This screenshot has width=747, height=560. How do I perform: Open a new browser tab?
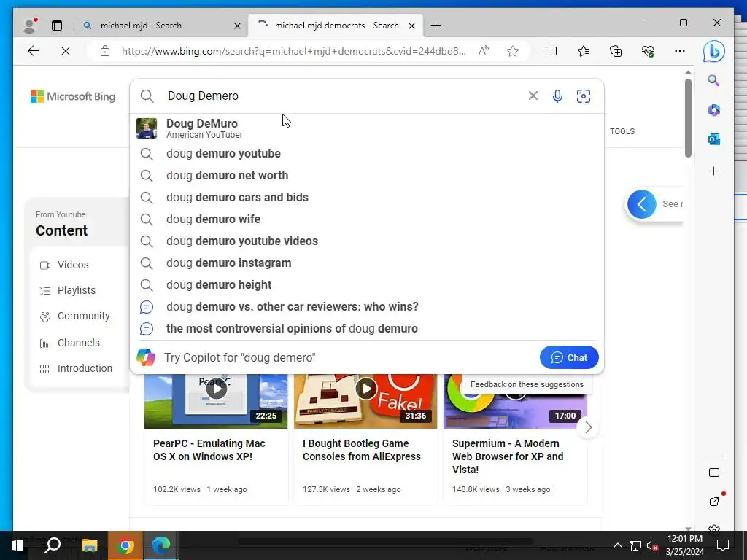436,26
